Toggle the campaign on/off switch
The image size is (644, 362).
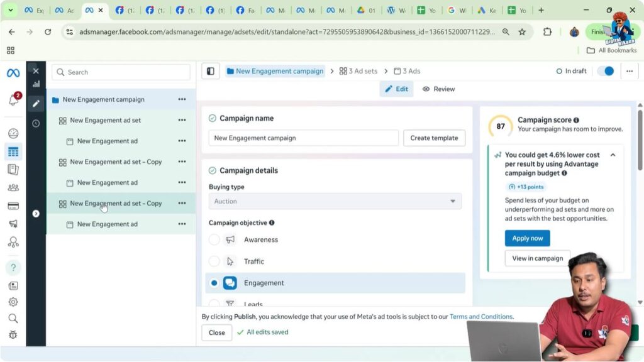(605, 71)
